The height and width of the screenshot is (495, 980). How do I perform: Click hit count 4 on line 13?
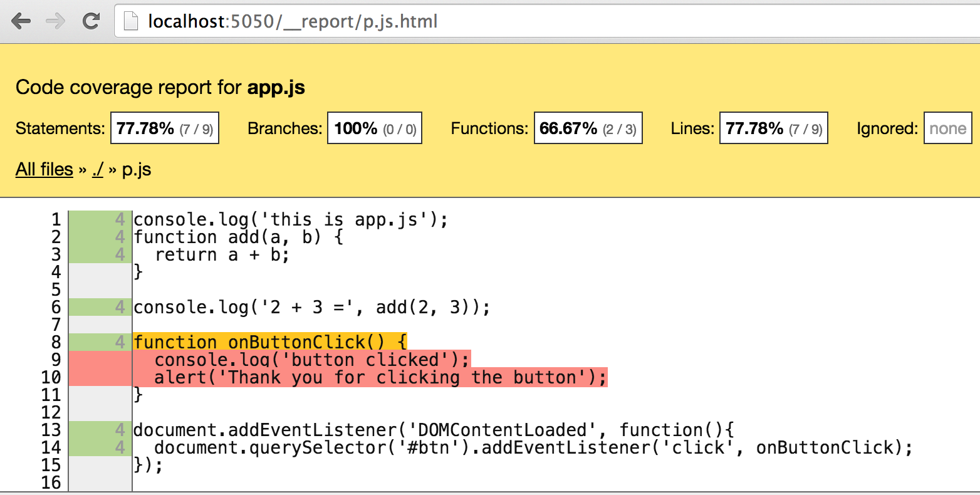pos(120,430)
